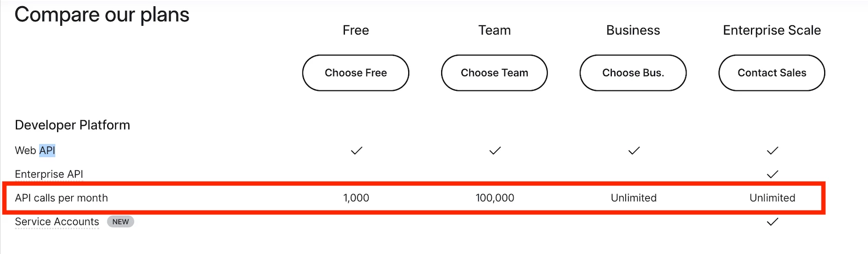The height and width of the screenshot is (254, 868).
Task: Click the highlighted API text in Web API
Action: point(47,150)
